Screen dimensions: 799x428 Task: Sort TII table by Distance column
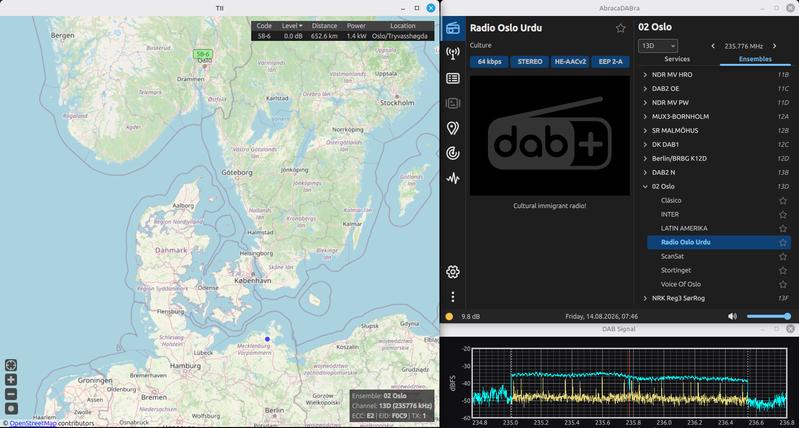click(x=325, y=25)
